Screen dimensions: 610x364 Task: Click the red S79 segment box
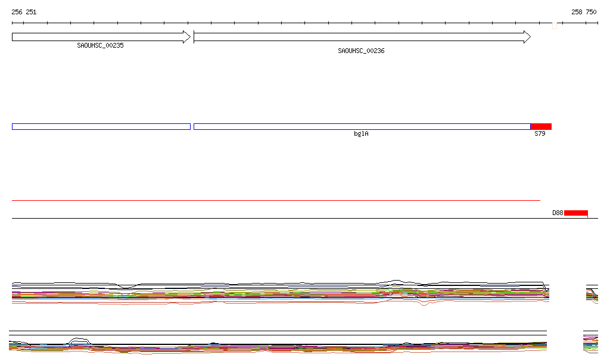[x=541, y=126]
